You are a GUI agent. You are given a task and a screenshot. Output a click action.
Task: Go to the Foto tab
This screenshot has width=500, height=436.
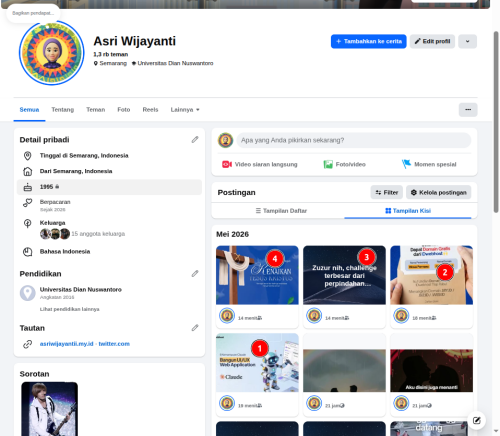coord(124,110)
